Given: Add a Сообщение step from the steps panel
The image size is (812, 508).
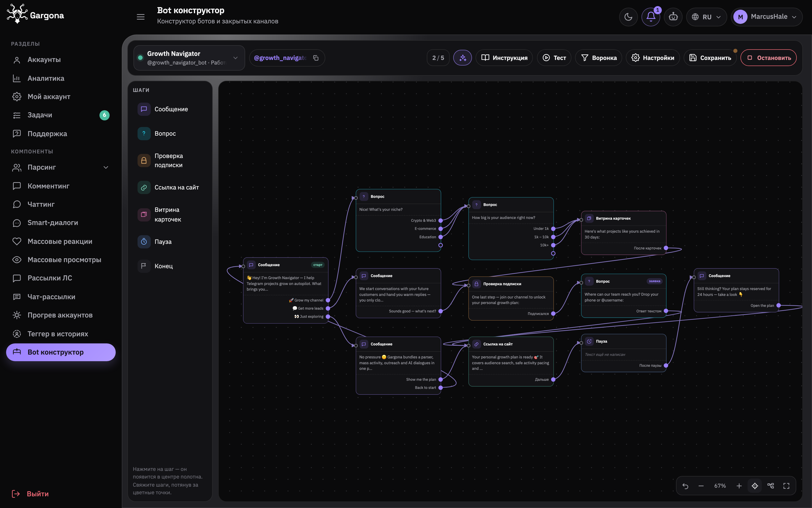Looking at the screenshot, I should click(x=170, y=109).
